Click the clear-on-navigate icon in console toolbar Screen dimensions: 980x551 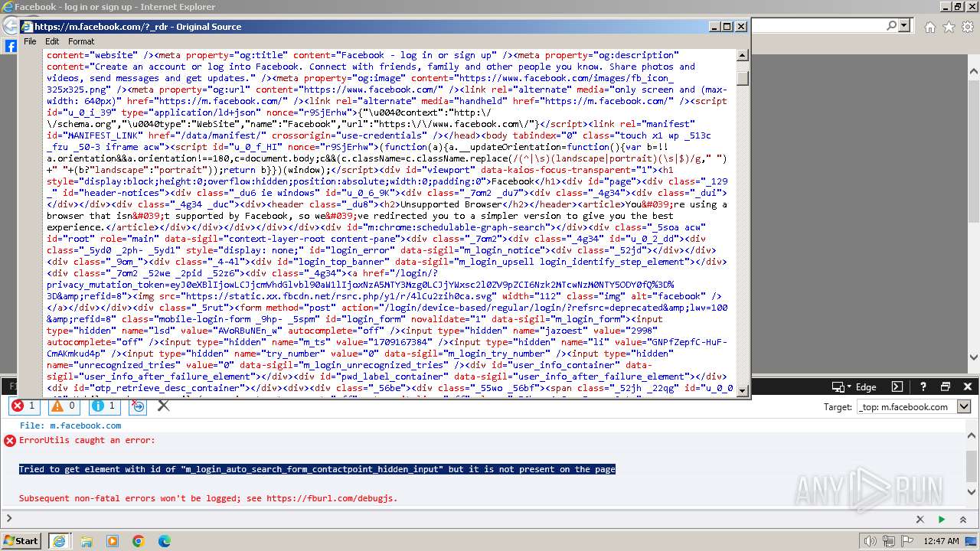[138, 406]
